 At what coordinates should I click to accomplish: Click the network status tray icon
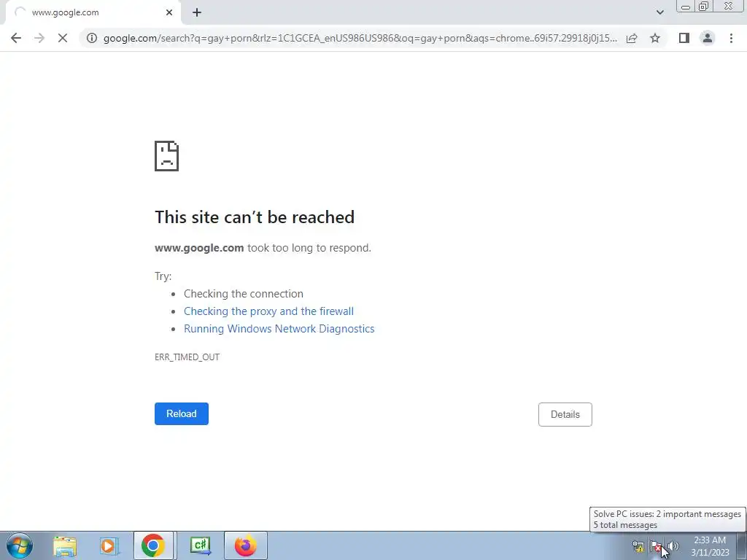pos(638,547)
